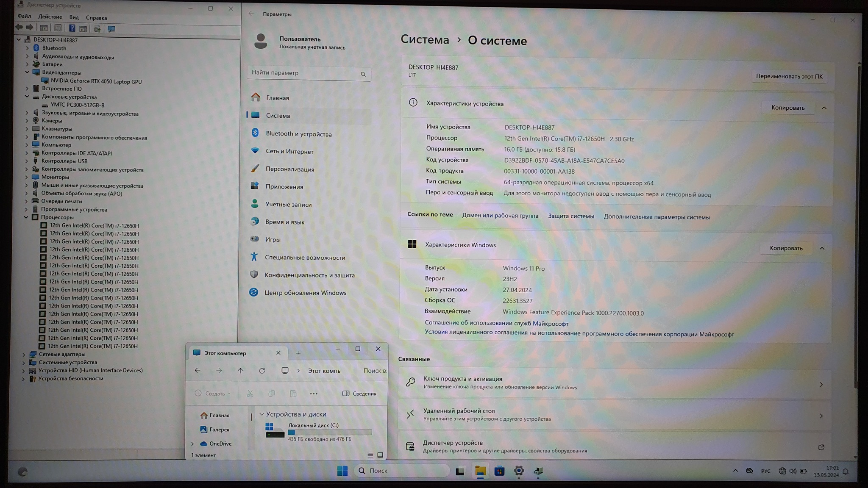Expand the Сетевые адаптеры category

[x=24, y=354]
